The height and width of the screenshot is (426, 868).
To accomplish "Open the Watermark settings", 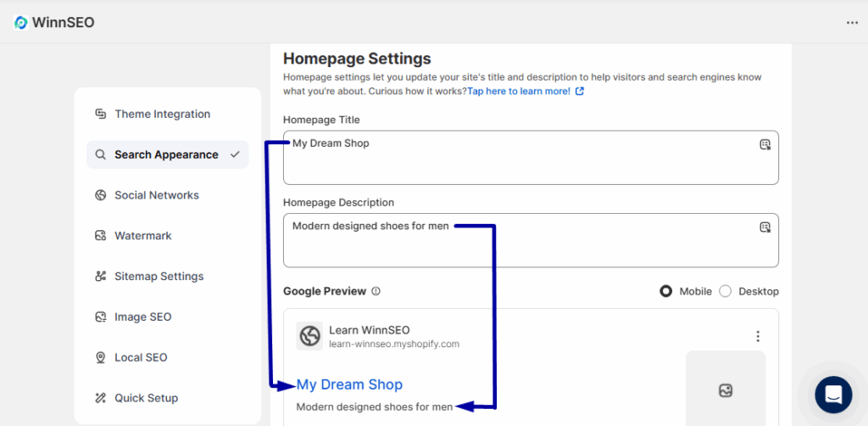I will coord(168,235).
